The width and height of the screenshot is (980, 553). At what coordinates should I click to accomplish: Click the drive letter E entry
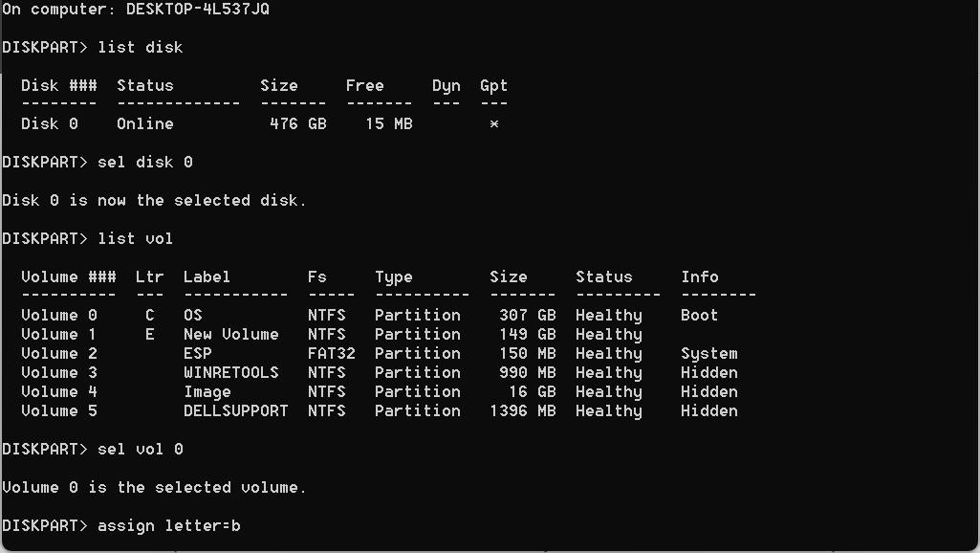coord(149,335)
